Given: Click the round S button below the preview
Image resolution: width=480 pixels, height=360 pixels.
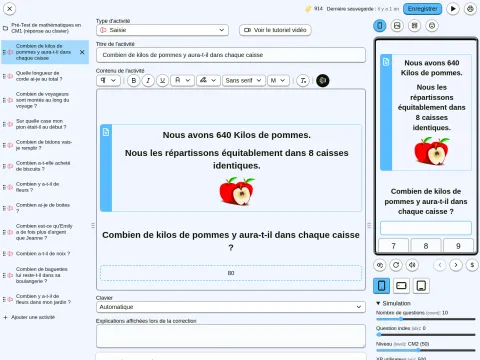Looking at the screenshot, I should (x=472, y=265).
